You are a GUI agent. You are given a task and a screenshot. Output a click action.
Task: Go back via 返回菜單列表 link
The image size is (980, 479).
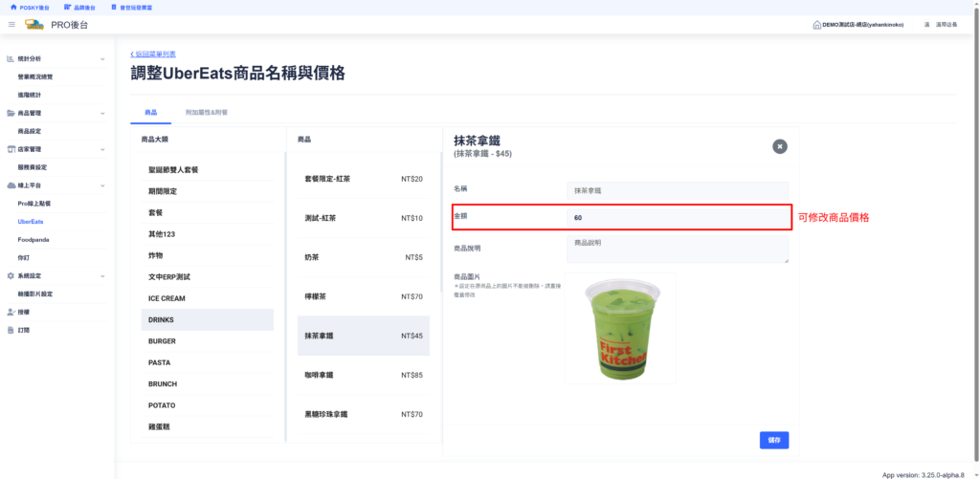pos(153,54)
